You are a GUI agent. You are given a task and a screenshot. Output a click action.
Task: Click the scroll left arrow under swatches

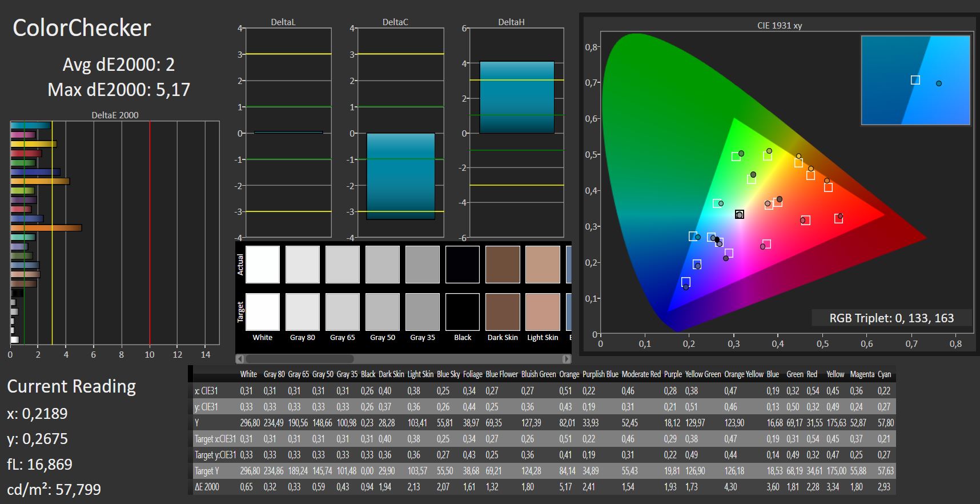click(240, 359)
